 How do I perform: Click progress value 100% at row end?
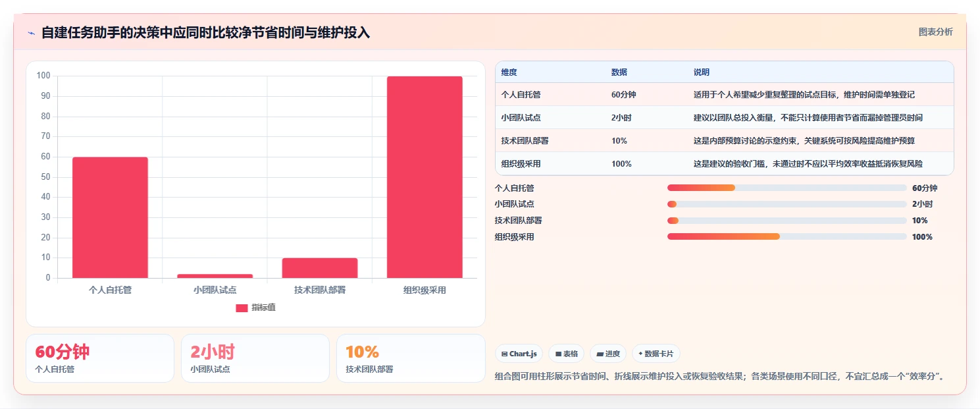pos(923,236)
